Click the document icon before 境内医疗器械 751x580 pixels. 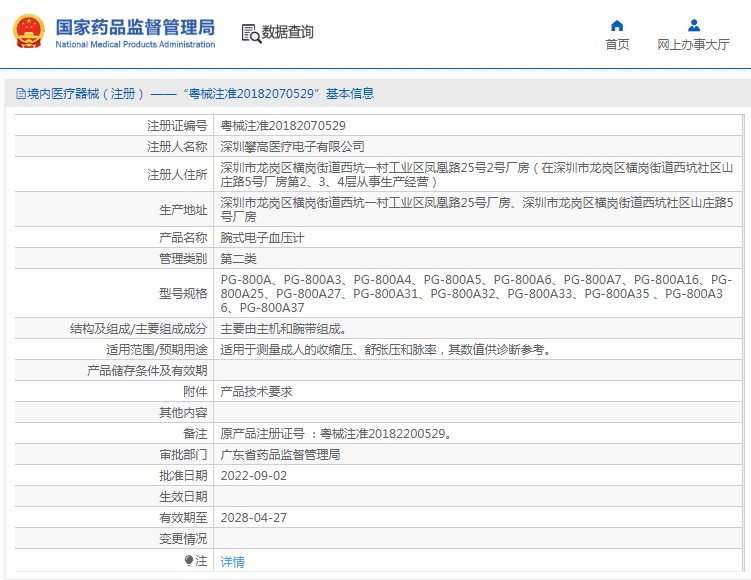[21, 93]
